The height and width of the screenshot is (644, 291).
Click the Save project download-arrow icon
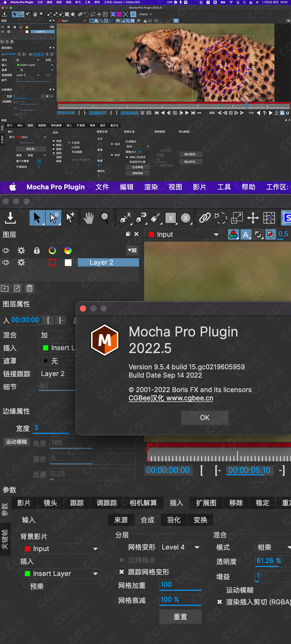(10, 218)
